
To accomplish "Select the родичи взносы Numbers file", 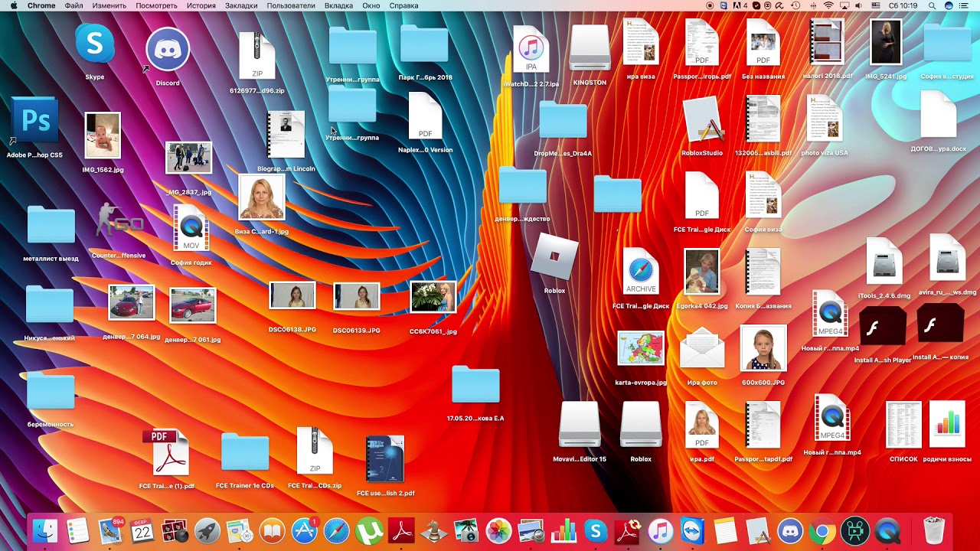I will [x=947, y=425].
